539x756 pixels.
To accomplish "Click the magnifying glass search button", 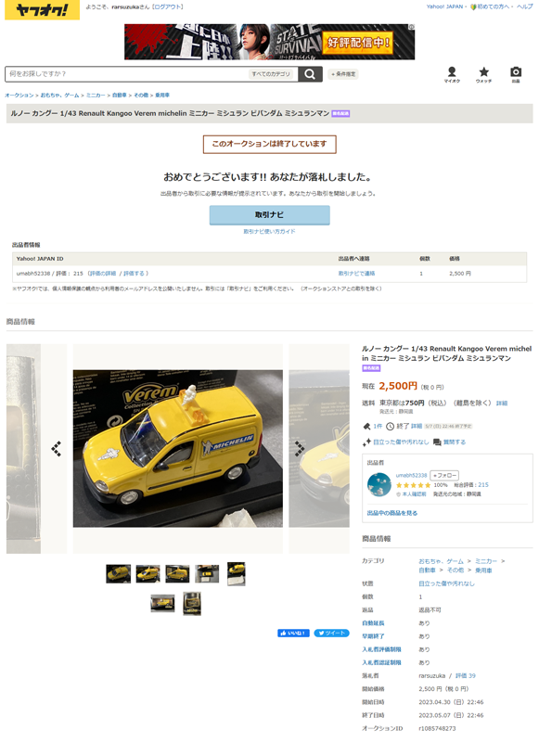I will pos(310,74).
